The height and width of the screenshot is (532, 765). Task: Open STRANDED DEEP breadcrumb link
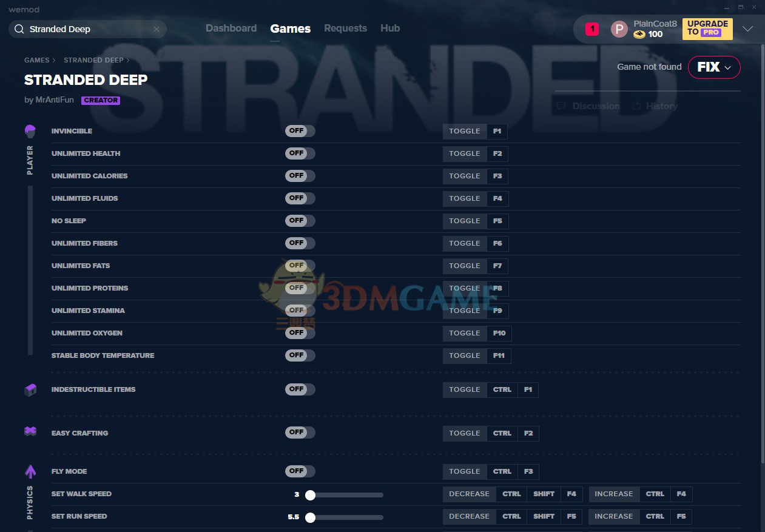(x=93, y=60)
